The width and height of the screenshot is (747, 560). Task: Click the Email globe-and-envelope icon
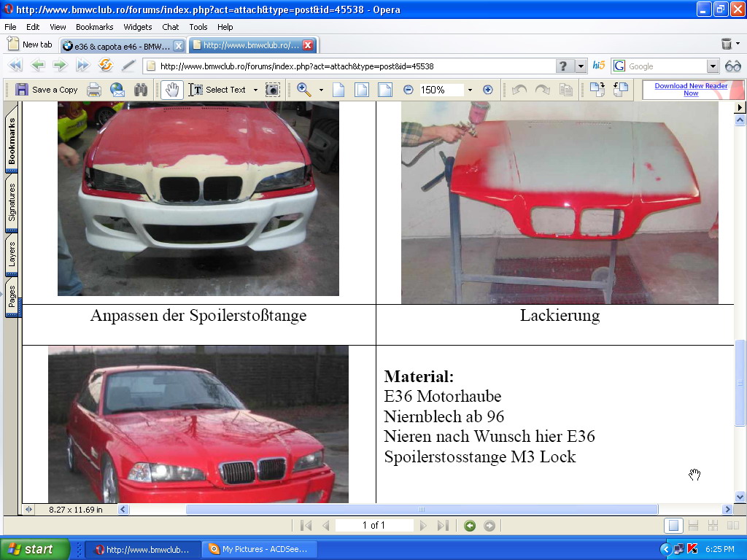(x=117, y=90)
